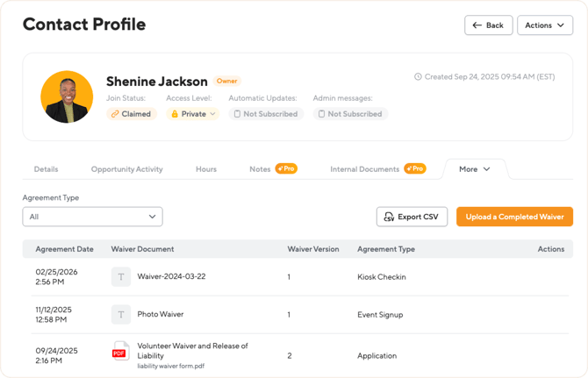
Task: Toggle Admin messages Not Subscribed status
Action: (349, 114)
